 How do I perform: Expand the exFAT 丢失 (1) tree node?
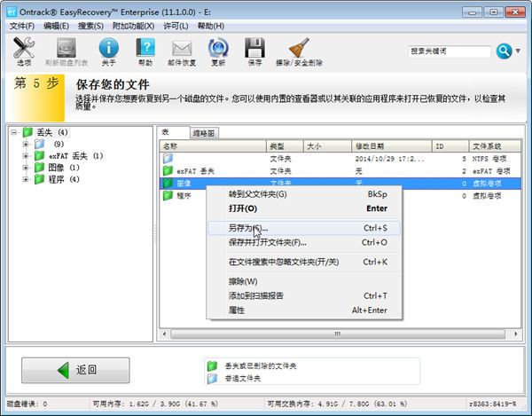(26, 156)
